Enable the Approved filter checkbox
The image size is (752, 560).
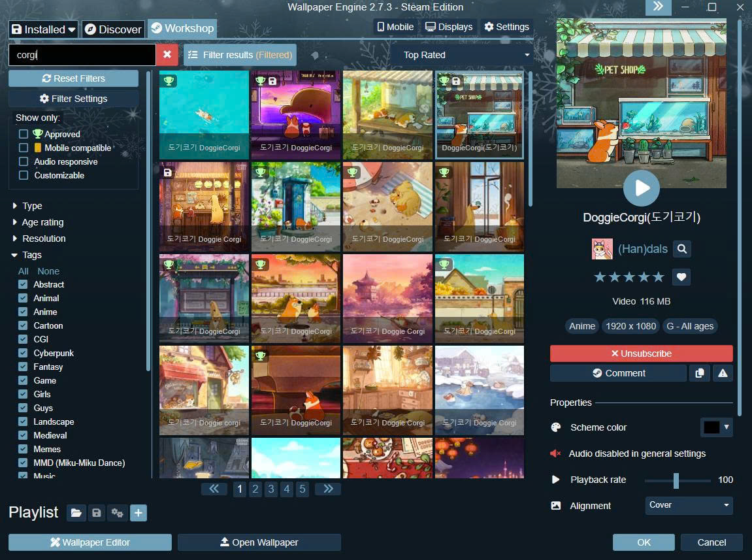point(24,134)
